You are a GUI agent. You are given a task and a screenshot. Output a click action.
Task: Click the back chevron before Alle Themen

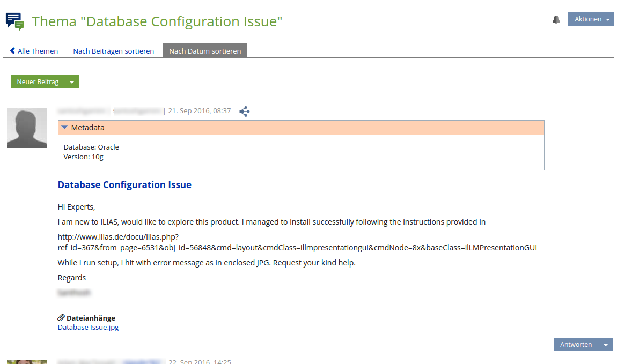(12, 50)
